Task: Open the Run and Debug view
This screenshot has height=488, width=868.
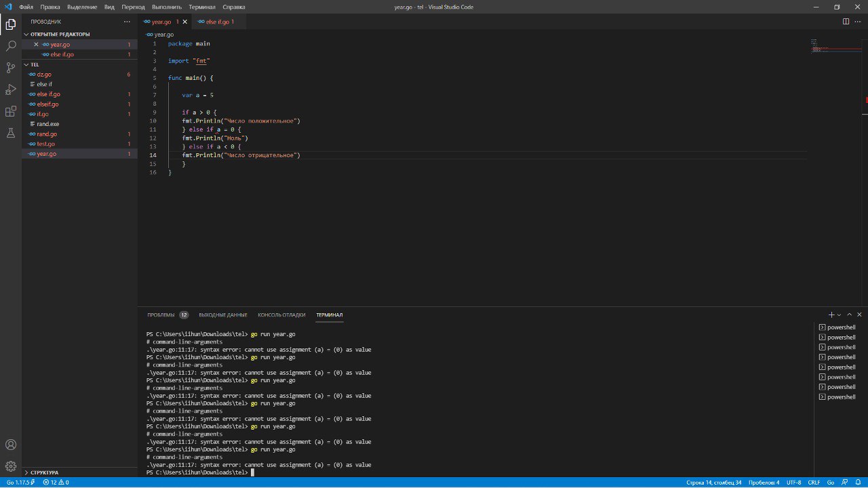Action: (x=11, y=89)
